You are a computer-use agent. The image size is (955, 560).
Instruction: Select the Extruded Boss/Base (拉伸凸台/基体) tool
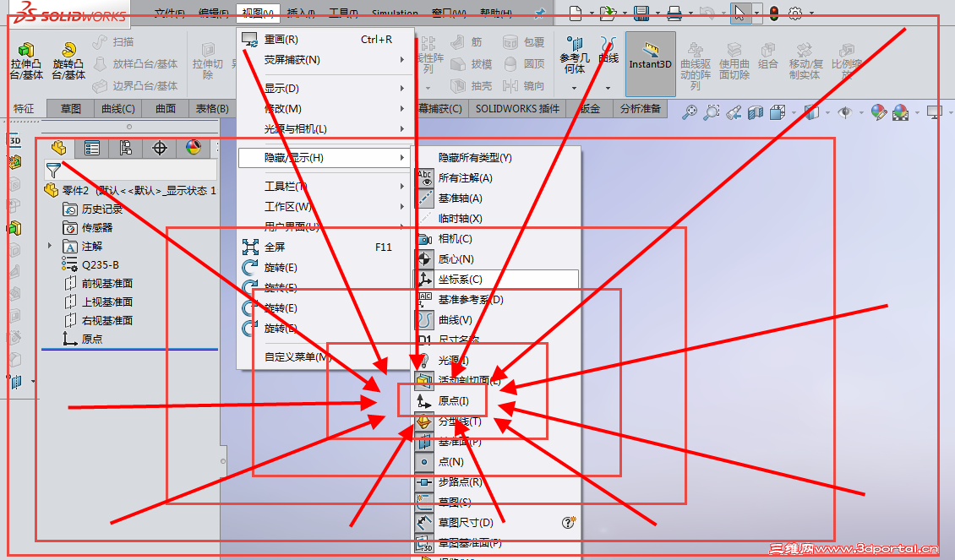[26, 61]
